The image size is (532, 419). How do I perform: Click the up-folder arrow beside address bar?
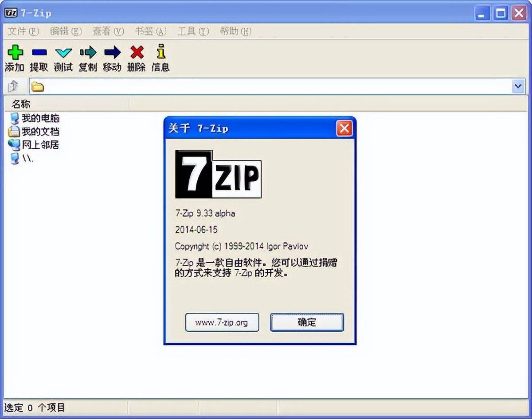click(13, 86)
